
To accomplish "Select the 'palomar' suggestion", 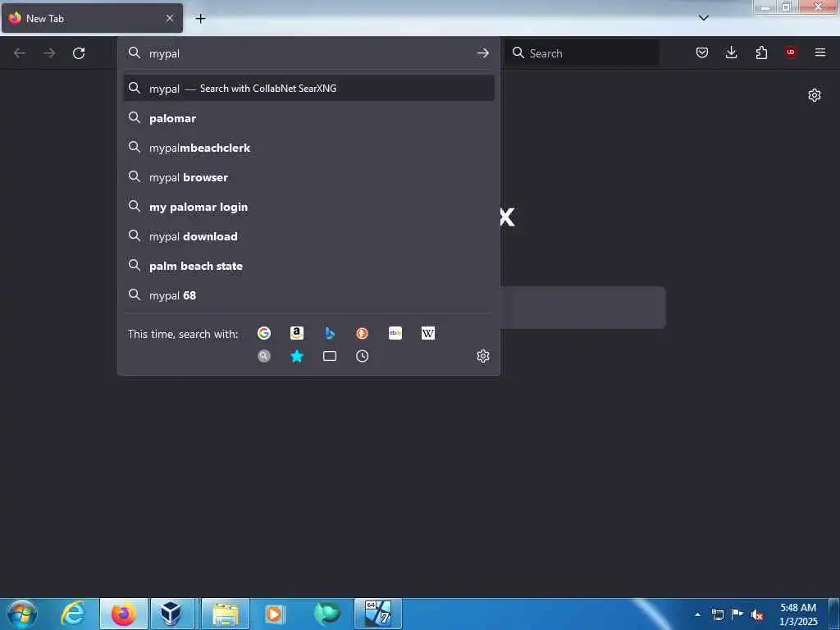I will coord(309,118).
